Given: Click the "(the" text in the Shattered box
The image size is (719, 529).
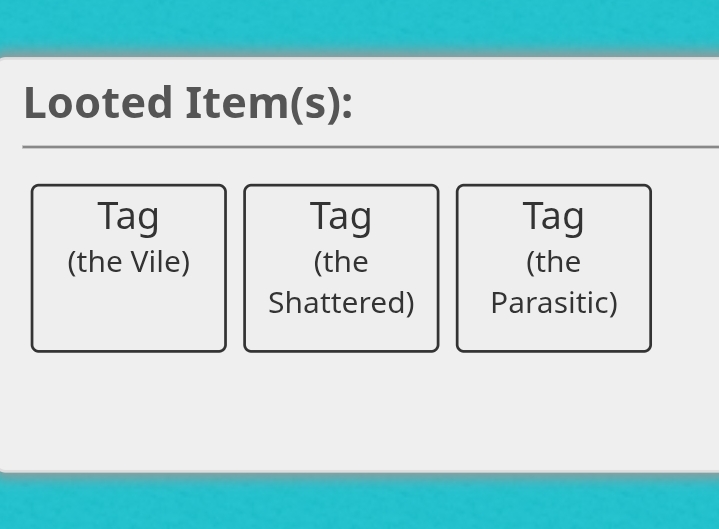Looking at the screenshot, I should pos(341,262).
